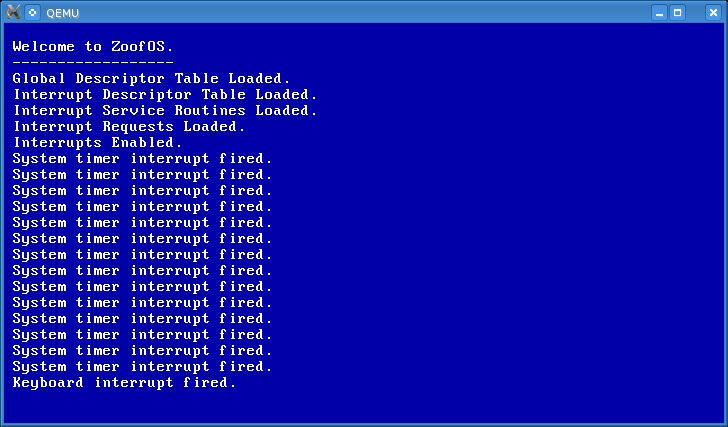Click the 'Welcome to ZoofOS.' line
The height and width of the screenshot is (427, 728).
(93, 46)
